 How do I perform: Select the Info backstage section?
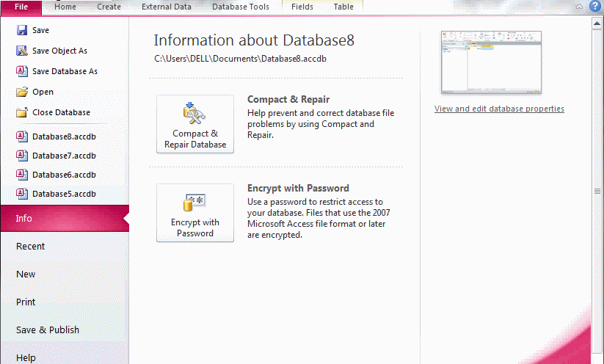pyautogui.click(x=65, y=219)
